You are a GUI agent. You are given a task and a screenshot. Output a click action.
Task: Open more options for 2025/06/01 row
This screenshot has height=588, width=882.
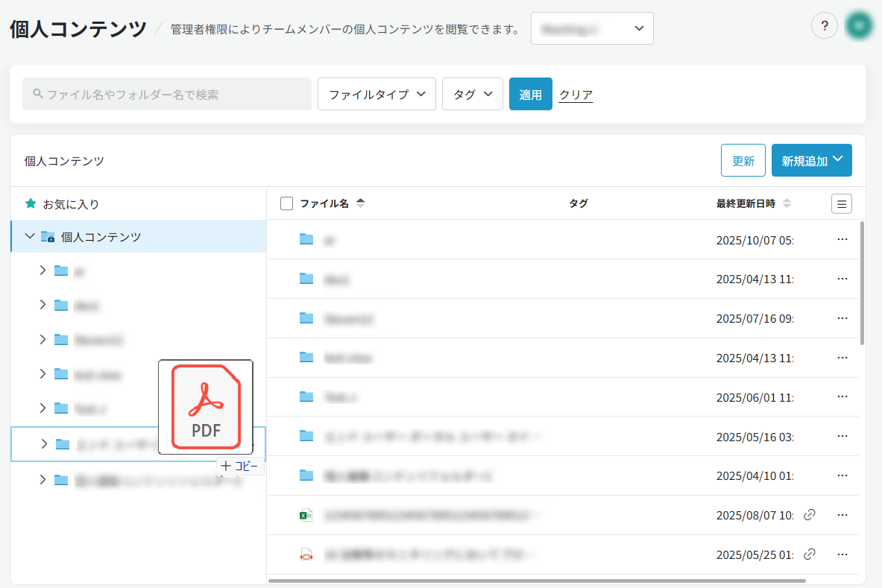842,397
